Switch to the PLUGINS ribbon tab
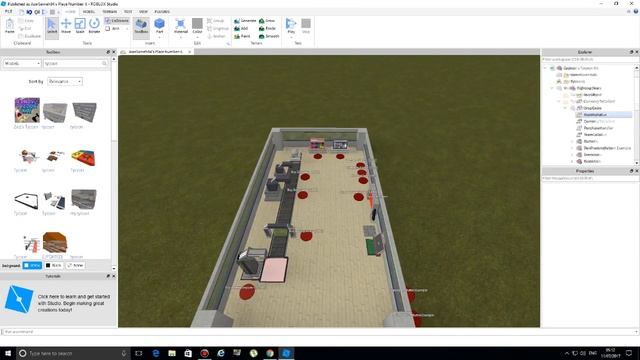 162,11
